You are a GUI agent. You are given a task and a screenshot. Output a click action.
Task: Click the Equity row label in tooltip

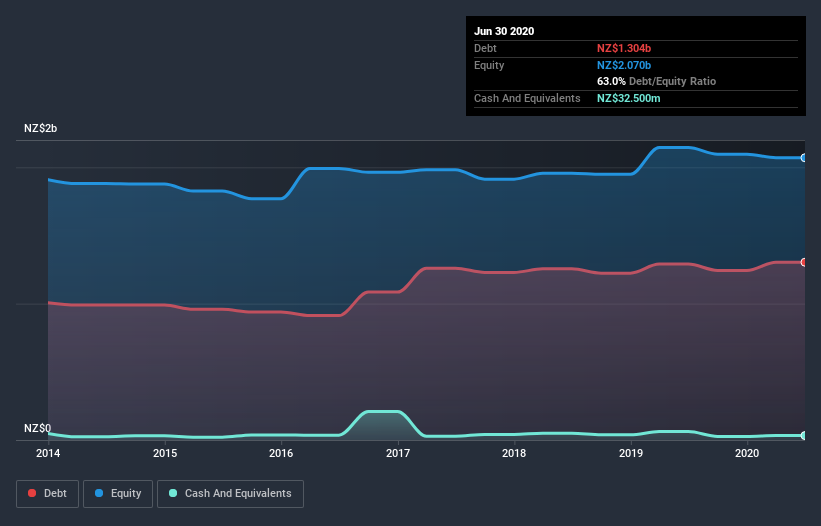489,65
